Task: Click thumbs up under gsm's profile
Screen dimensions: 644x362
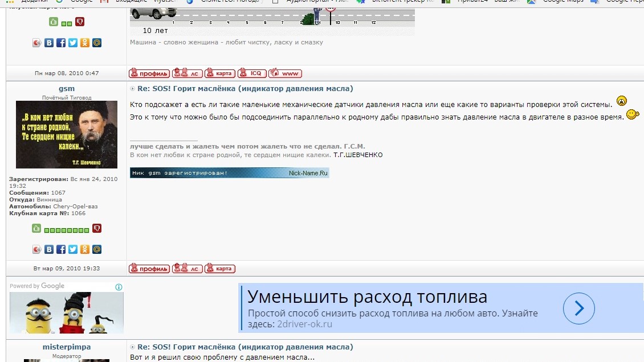Action: (36, 228)
